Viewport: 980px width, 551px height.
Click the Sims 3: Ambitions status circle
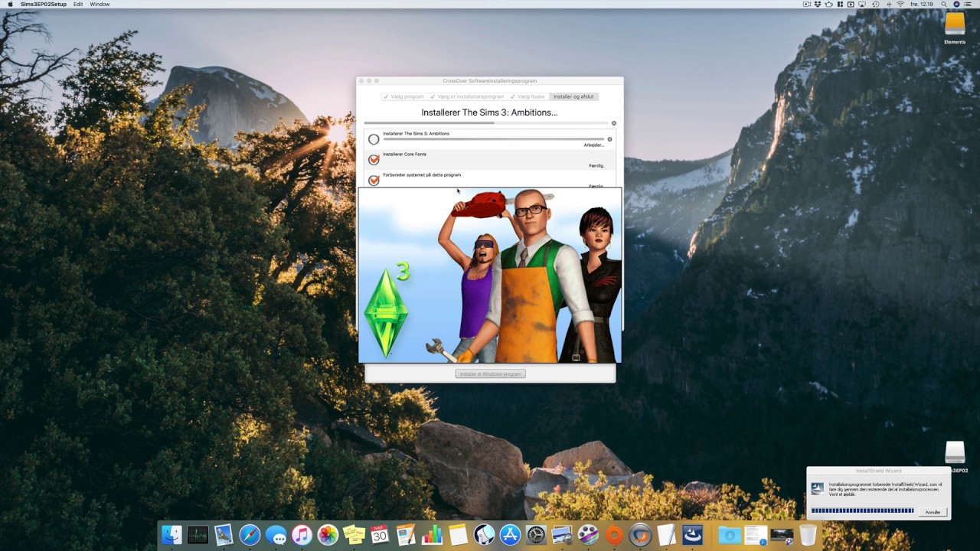point(374,139)
